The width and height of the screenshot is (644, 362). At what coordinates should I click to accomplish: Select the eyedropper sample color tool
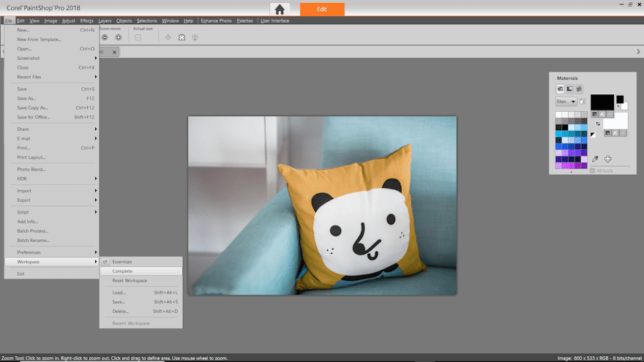tap(595, 159)
